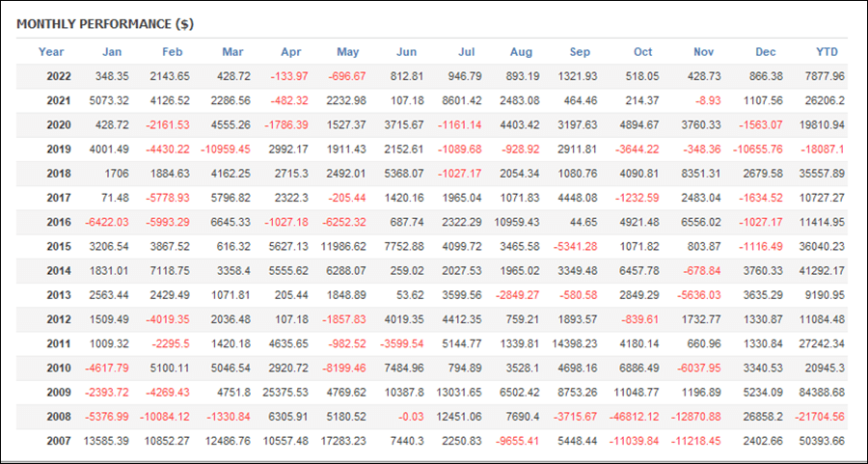Select the 2008 year row label
Image resolution: width=868 pixels, height=464 pixels.
pyautogui.click(x=59, y=417)
